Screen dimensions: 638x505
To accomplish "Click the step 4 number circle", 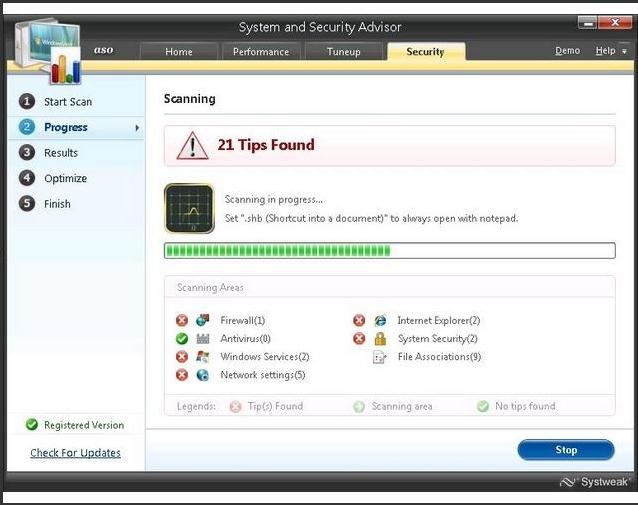I will point(27,178).
